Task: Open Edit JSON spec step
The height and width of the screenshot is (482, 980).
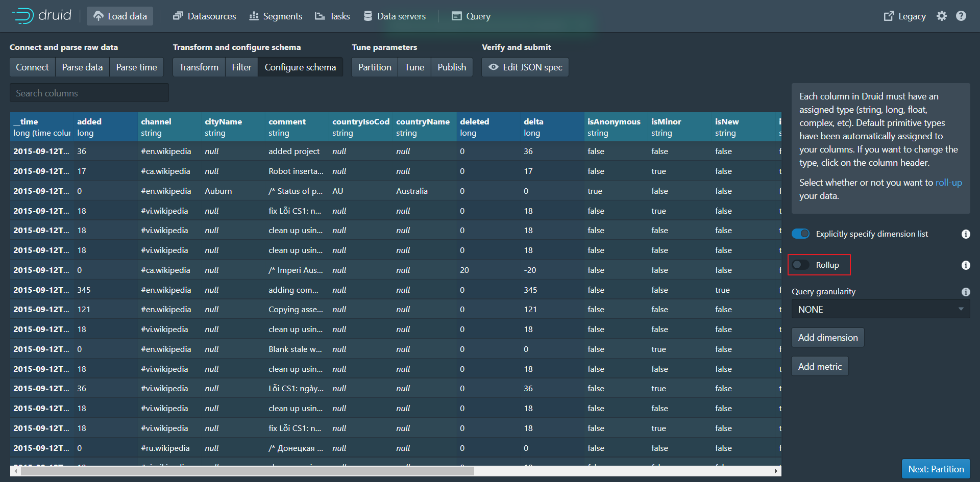Action: 525,67
